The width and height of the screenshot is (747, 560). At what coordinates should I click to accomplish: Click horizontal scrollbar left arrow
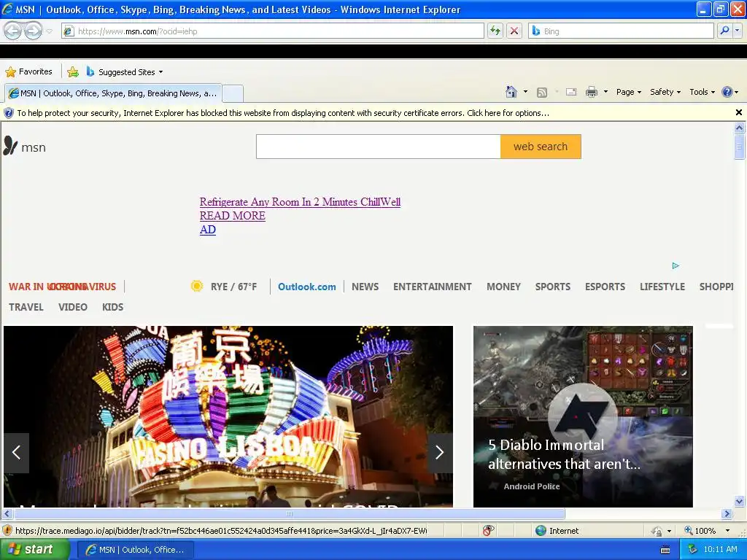pyautogui.click(x=7, y=514)
